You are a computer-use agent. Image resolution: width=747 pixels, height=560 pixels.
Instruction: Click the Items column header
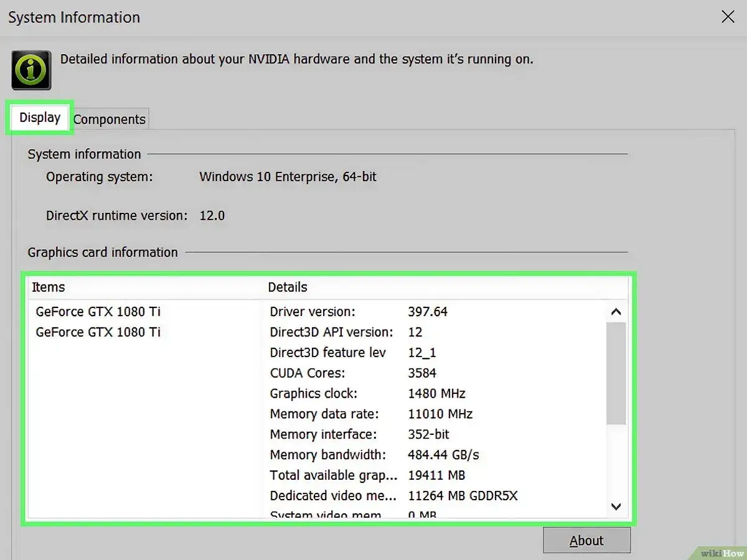coord(49,287)
